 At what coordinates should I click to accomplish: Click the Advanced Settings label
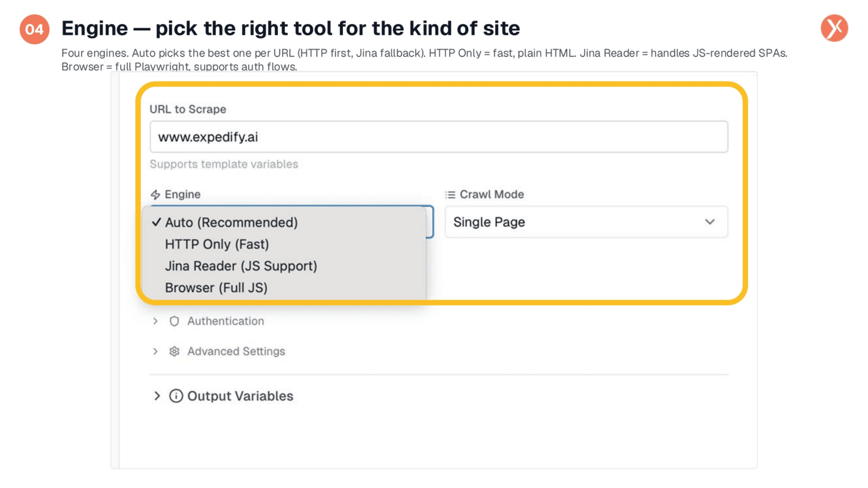pos(236,351)
